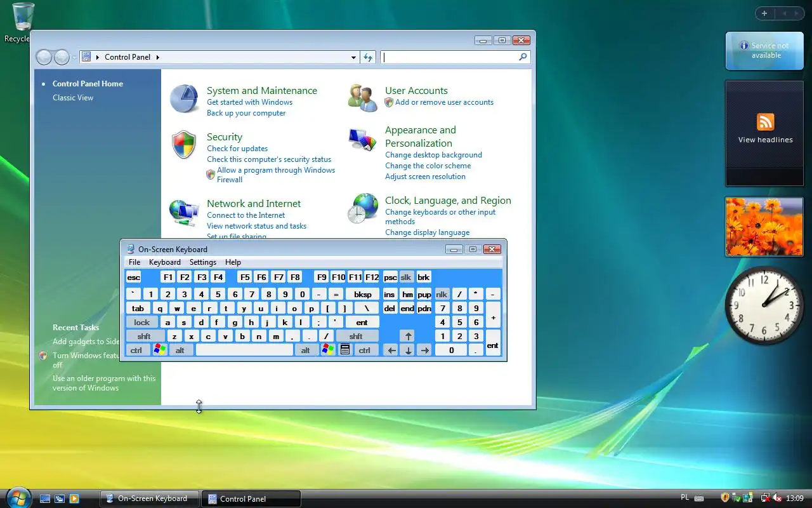The image size is (812, 508).
Task: Click the slideshow flowers picture gadget
Action: (764, 227)
